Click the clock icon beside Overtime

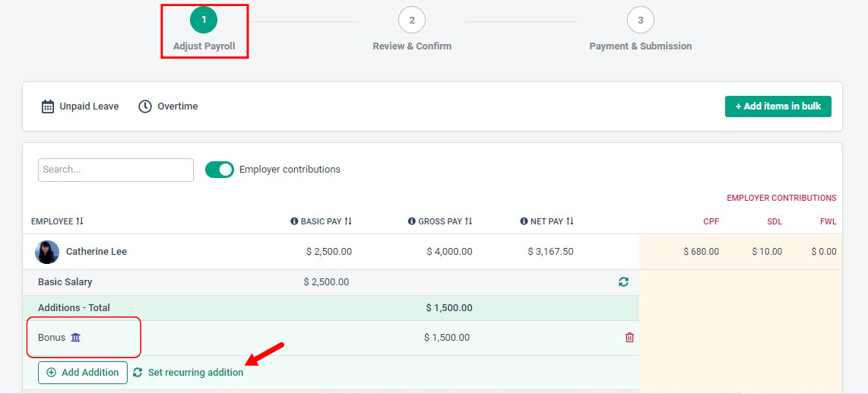pos(145,106)
